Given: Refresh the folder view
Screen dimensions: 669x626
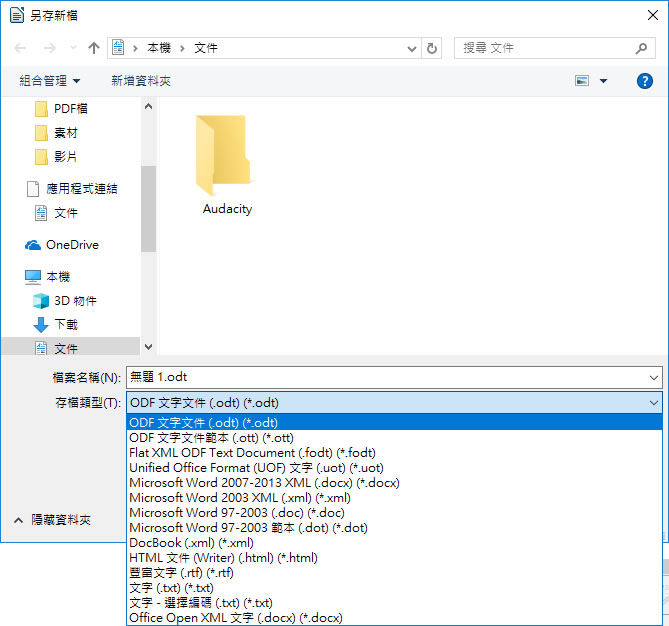Looking at the screenshot, I should 432,48.
